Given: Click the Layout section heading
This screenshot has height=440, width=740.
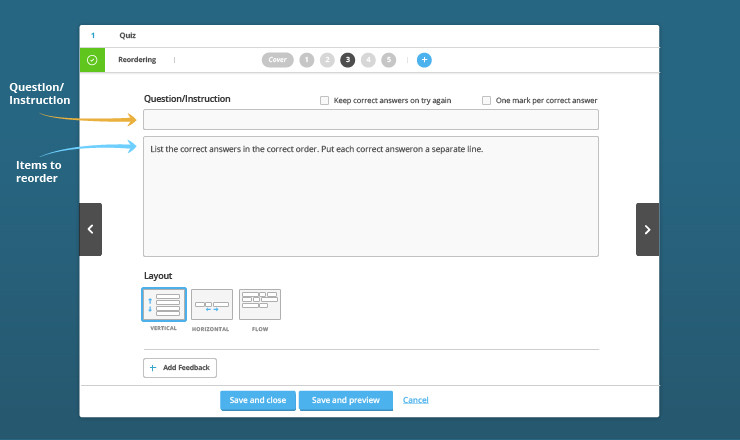Looking at the screenshot, I should [158, 276].
